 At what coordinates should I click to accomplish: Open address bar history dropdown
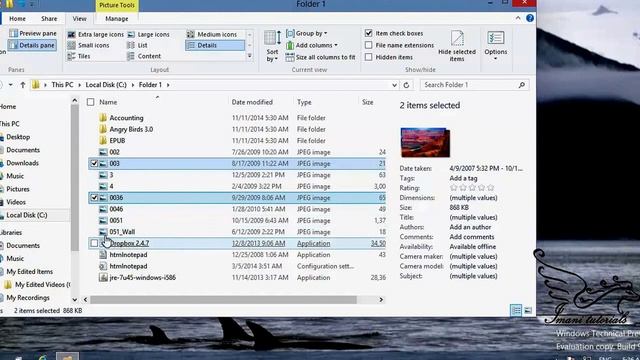point(394,85)
